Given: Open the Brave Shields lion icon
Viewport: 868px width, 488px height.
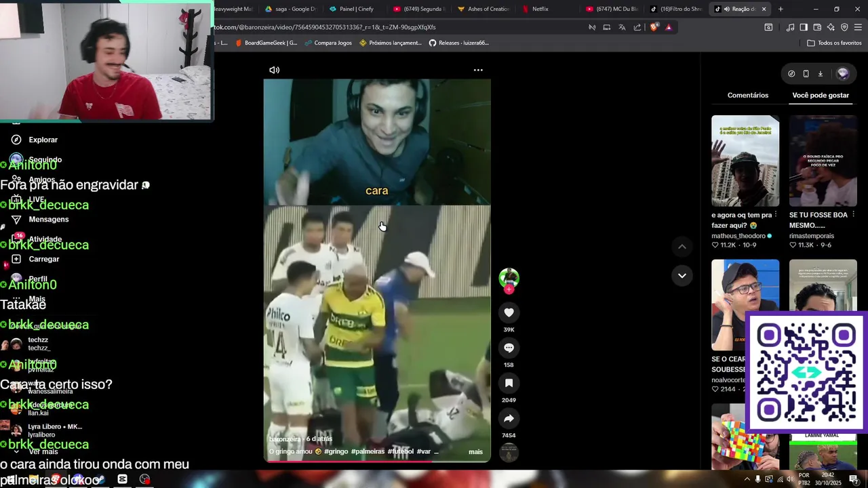Looking at the screenshot, I should tap(654, 27).
